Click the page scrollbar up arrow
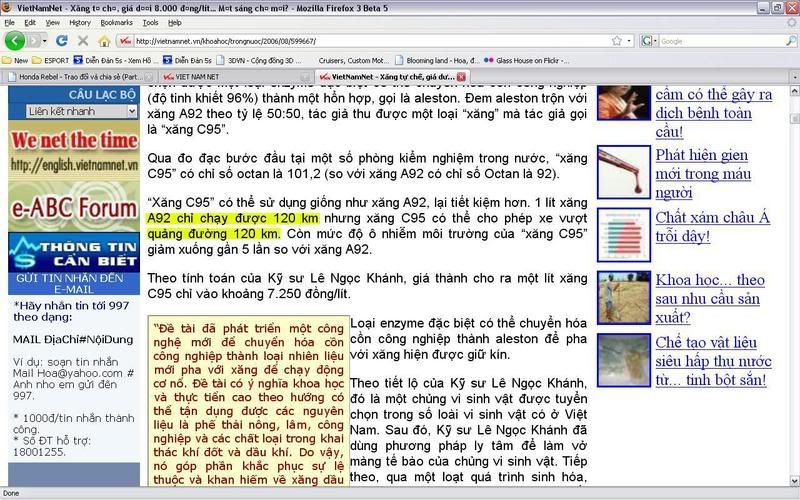 pos(794,91)
